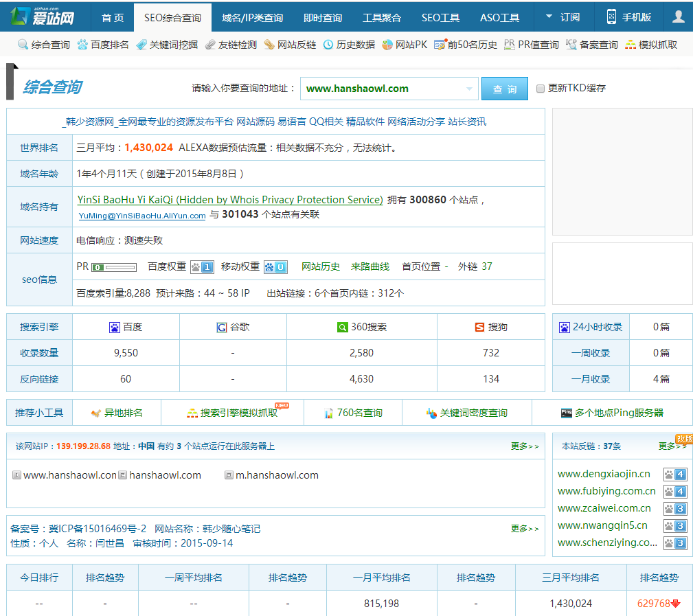Click the 一月平均排名 value 815,198
This screenshot has width=693, height=616.
381,604
